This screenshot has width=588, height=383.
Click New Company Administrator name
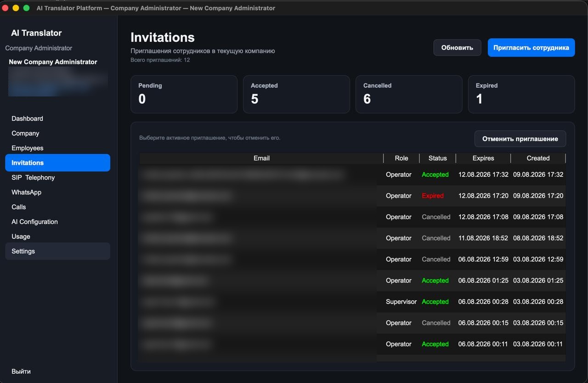pos(53,62)
